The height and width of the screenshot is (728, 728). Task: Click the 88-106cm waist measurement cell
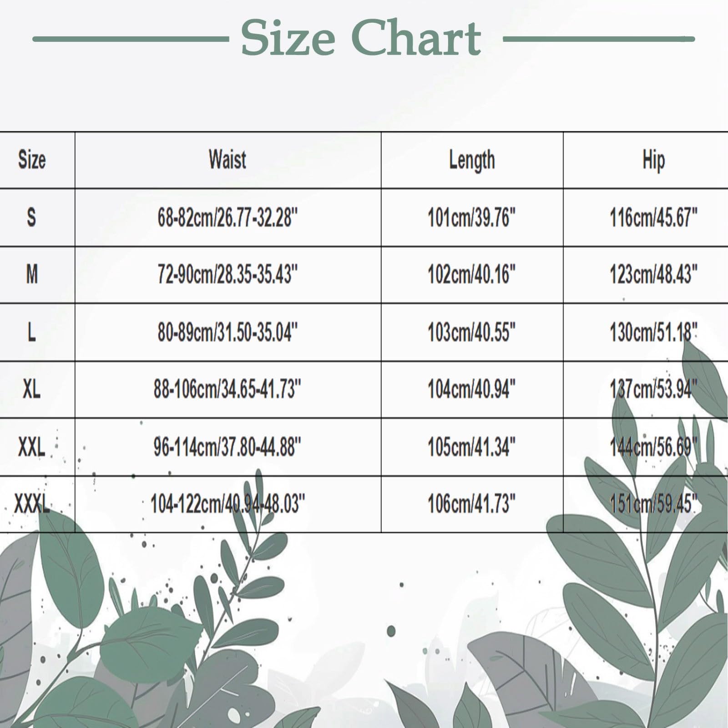pos(227,390)
